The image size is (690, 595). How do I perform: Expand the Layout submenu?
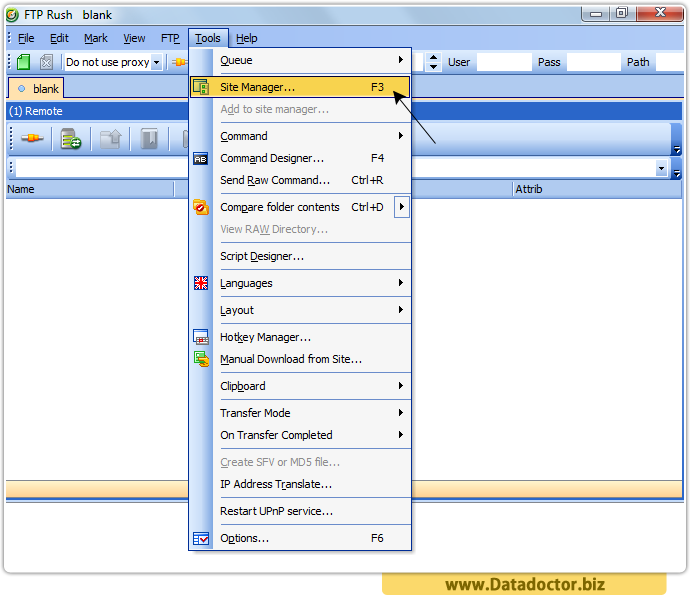coord(401,310)
